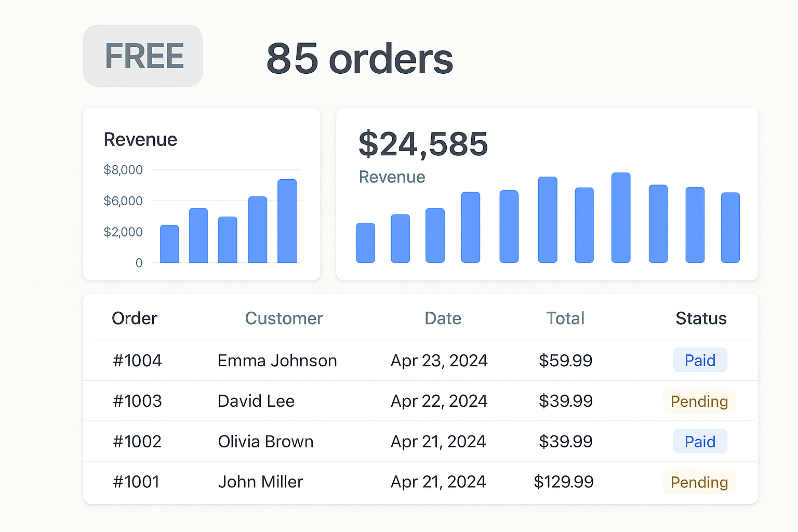Sort by the Customer column header

pos(284,318)
